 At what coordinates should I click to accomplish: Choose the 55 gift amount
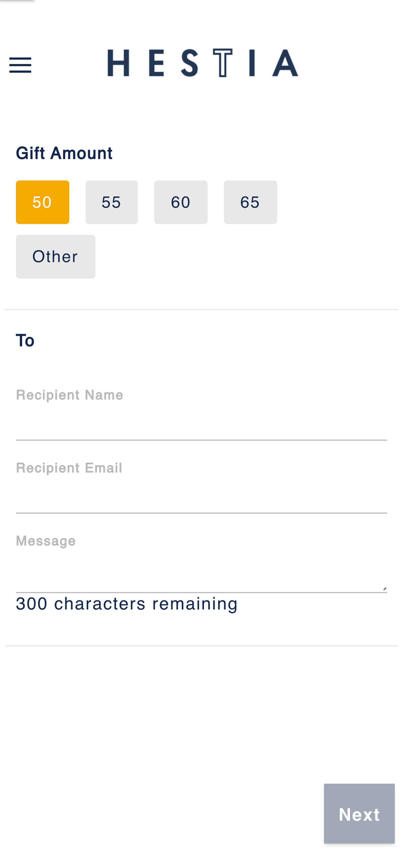[x=111, y=202]
